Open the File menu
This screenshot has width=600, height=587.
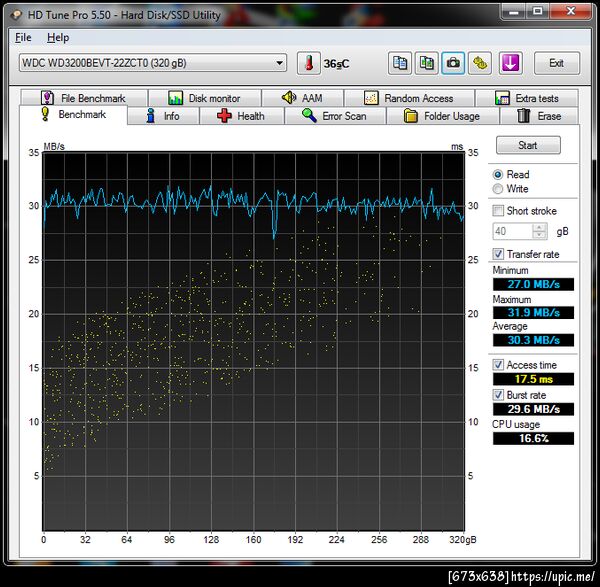point(23,38)
